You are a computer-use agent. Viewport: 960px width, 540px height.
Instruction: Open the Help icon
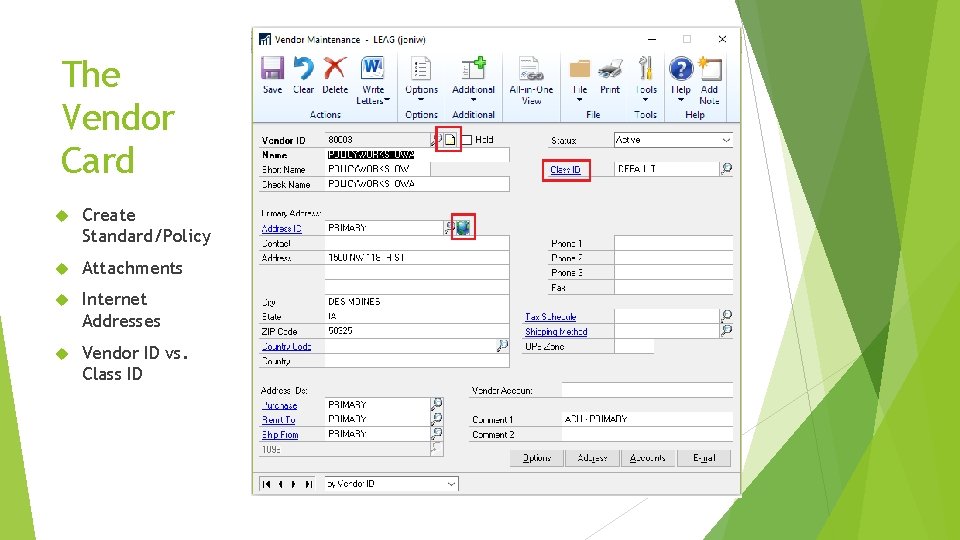point(681,69)
